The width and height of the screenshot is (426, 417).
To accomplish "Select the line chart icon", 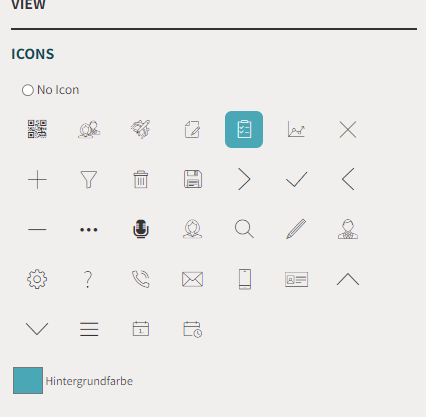I will [x=296, y=129].
